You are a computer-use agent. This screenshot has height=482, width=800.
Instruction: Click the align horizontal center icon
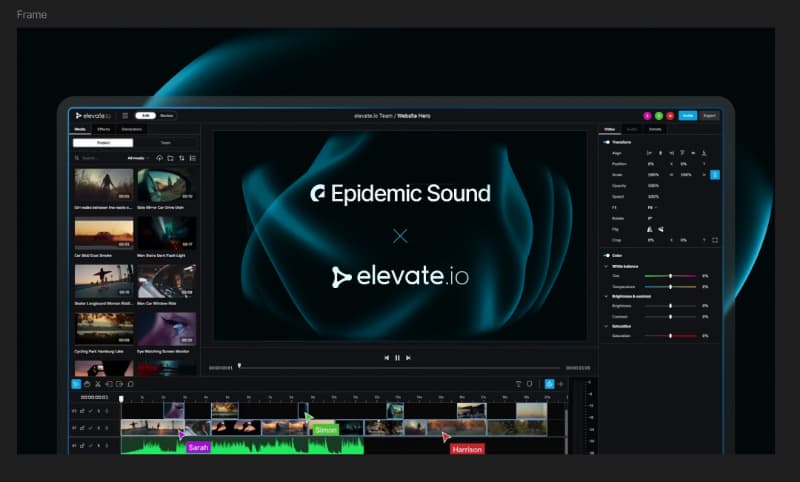(660, 153)
